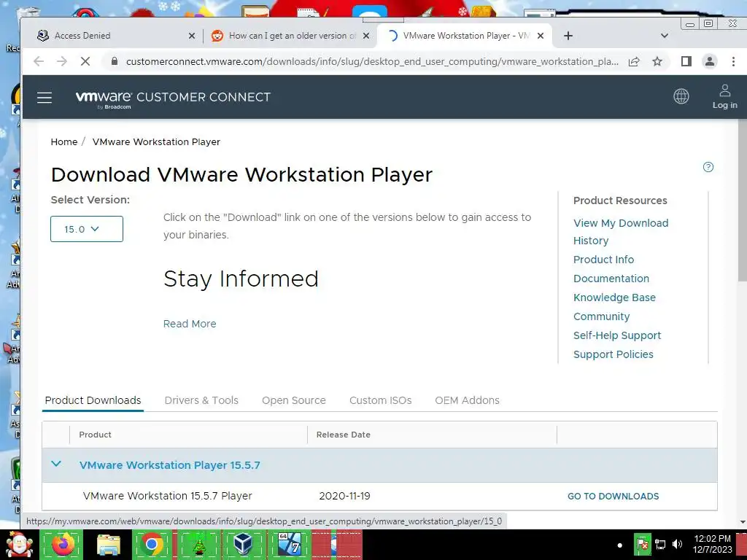
Task: Click Home breadcrumb link
Action: [x=64, y=142]
